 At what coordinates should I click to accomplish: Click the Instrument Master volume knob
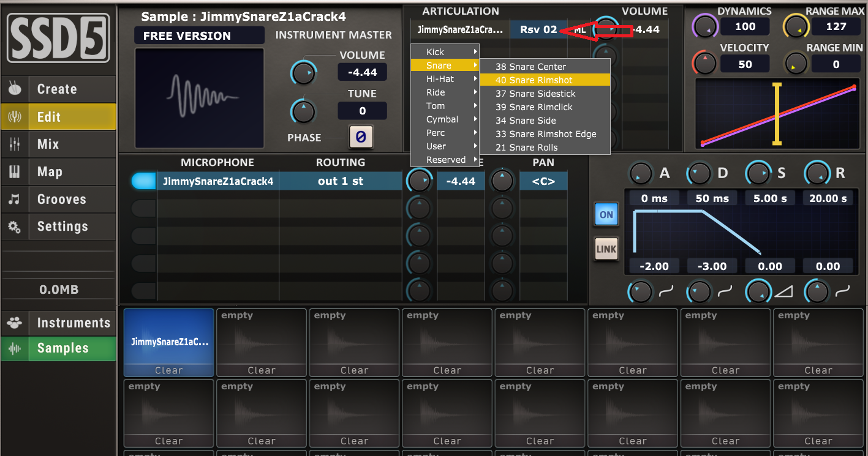coord(303,73)
